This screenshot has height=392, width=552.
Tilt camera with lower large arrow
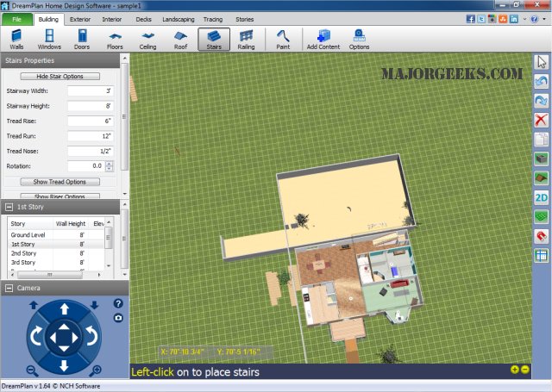click(64, 365)
